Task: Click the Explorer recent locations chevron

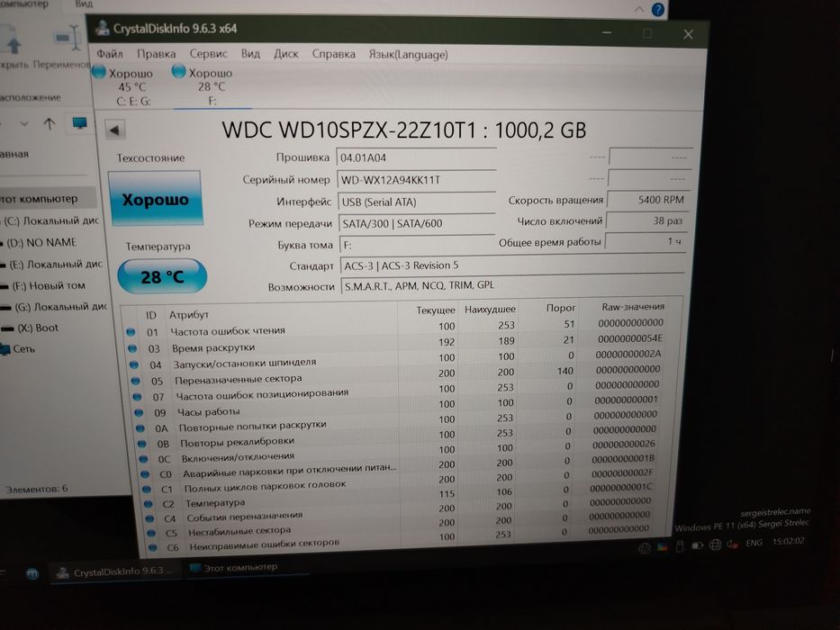Action: pos(23,124)
